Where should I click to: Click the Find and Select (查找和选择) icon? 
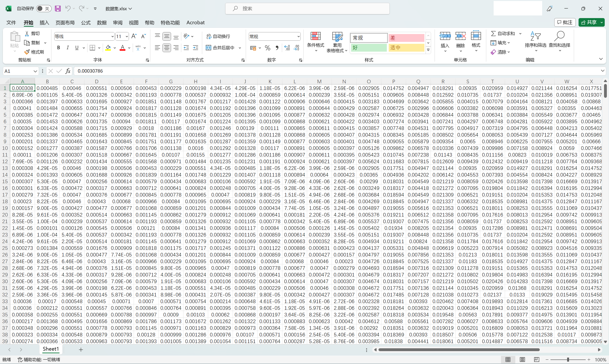[x=560, y=36]
